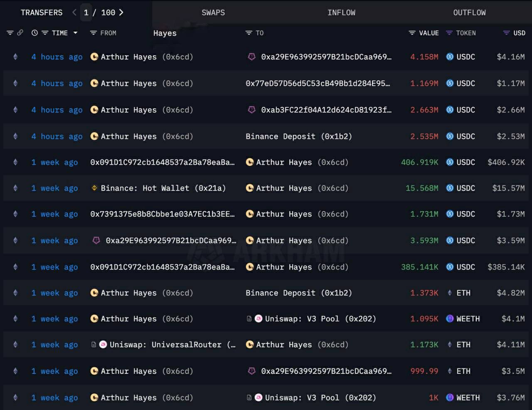This screenshot has height=410, width=532.
Task: Click ETH token icon on 999.99 row
Action: point(450,371)
